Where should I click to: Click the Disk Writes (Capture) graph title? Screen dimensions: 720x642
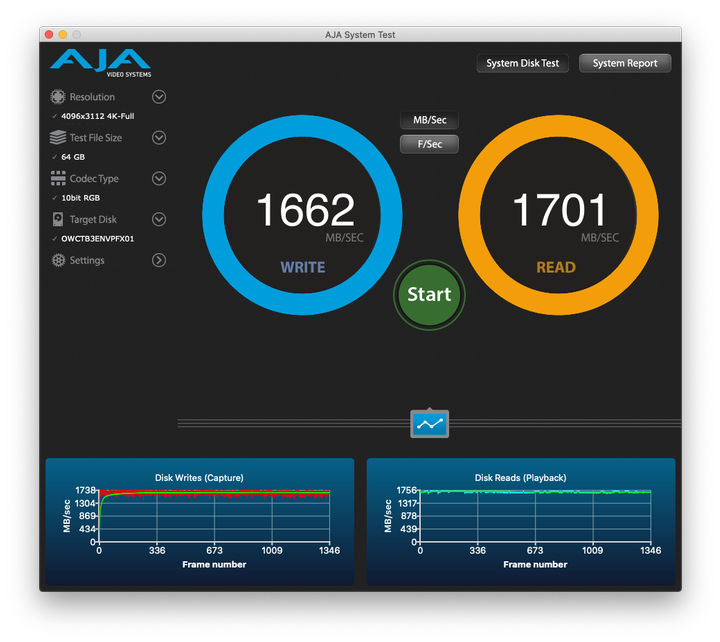coord(199,478)
